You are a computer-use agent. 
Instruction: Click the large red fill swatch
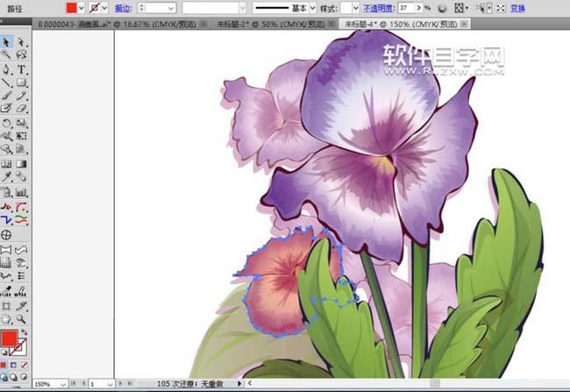tap(10, 339)
